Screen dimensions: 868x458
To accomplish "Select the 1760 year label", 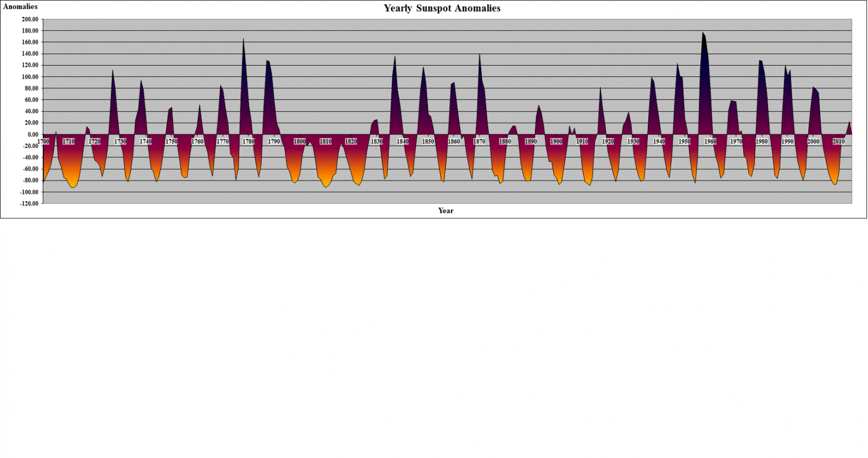I will (197, 141).
